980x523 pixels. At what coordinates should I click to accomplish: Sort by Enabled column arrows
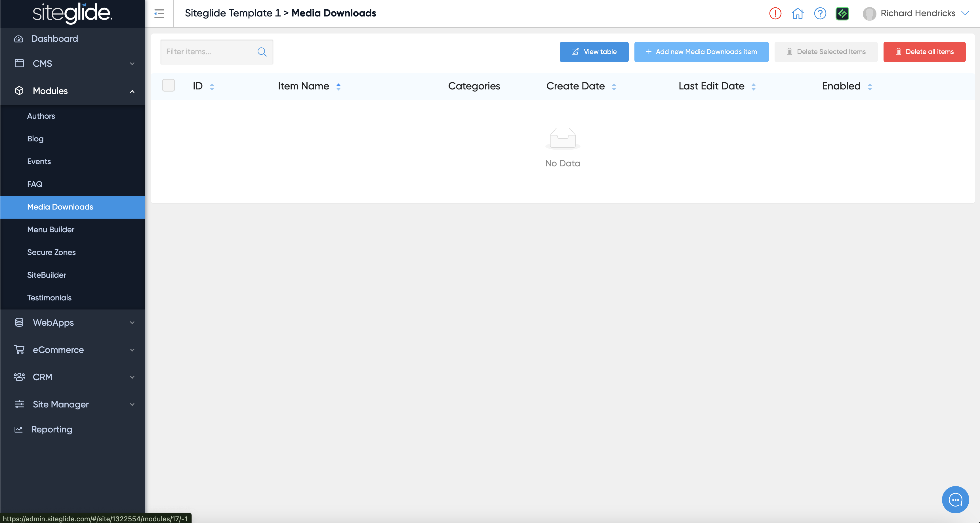(x=870, y=87)
